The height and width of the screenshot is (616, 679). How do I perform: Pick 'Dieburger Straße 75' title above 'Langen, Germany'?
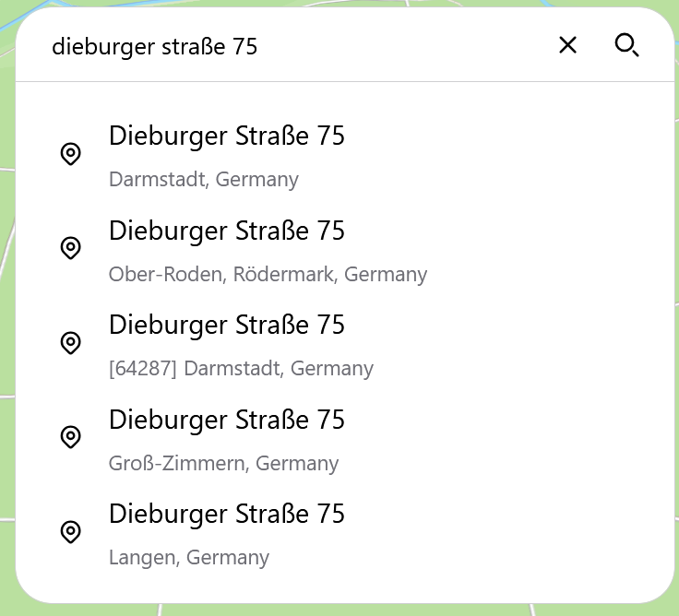pos(227,514)
